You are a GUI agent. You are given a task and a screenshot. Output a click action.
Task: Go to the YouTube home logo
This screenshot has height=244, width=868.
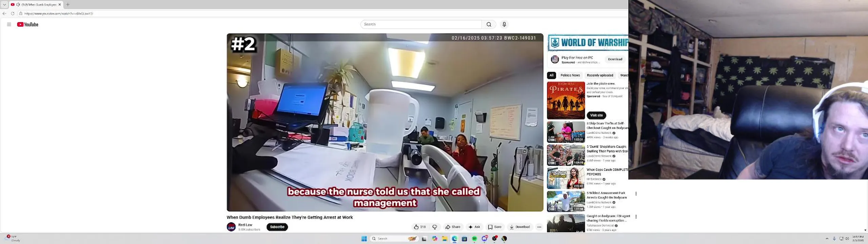[x=27, y=24]
